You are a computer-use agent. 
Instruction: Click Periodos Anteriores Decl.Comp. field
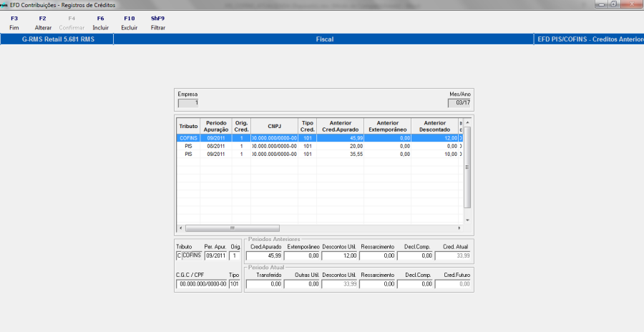[415, 255]
